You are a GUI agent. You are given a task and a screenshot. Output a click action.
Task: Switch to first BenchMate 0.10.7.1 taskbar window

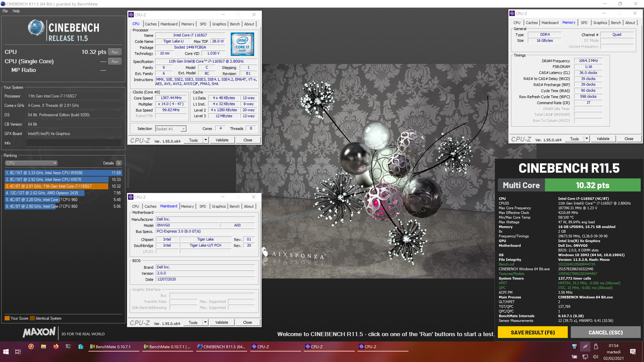tap(113, 347)
